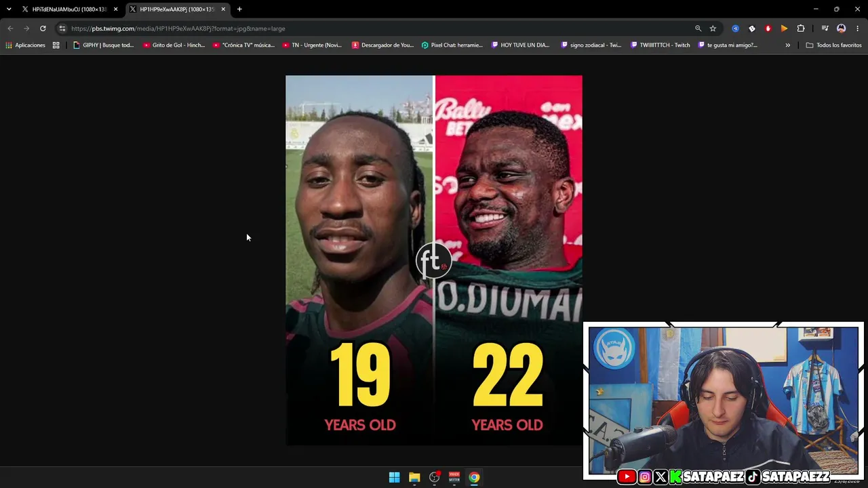Screen dimensions: 868x488
Task: Close the HPiTdENaUAMbuOJ tab
Action: (x=115, y=9)
